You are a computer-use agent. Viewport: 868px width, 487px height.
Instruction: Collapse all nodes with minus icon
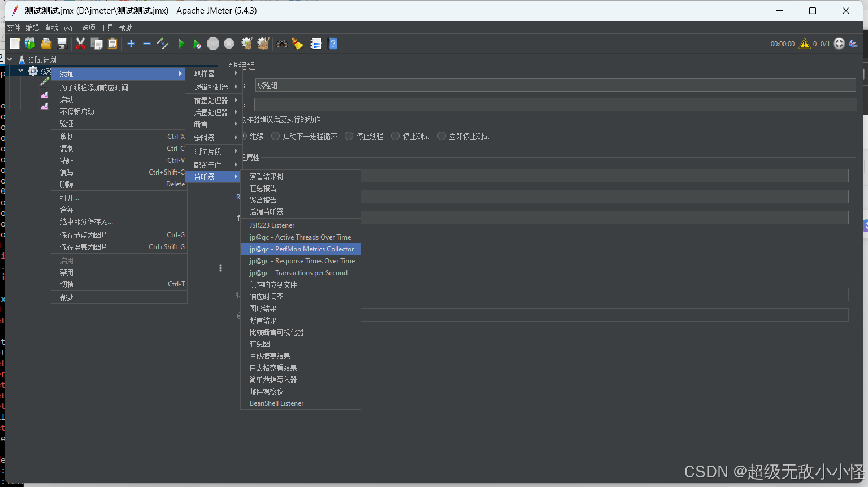(x=147, y=44)
